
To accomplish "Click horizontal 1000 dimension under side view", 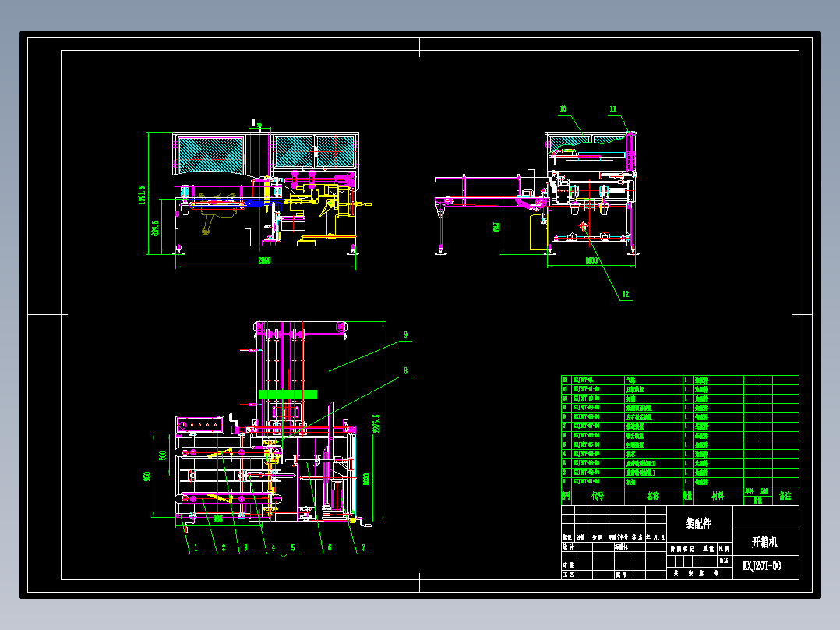I will coord(591,260).
